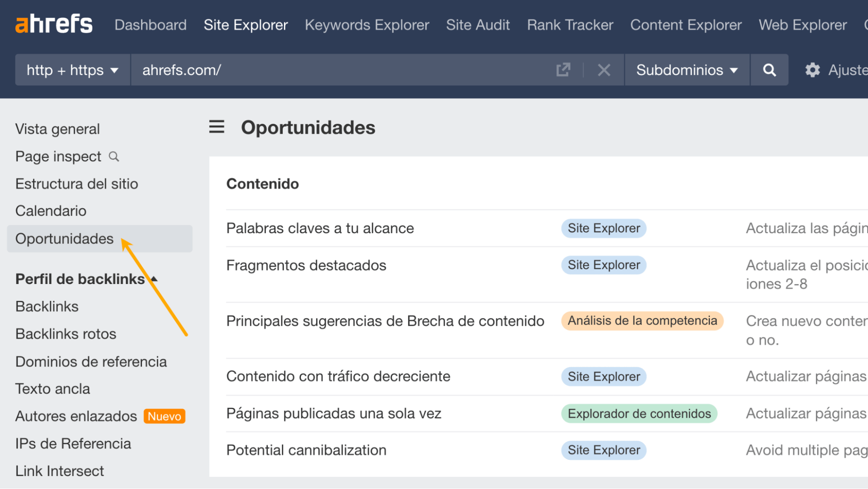
Task: Click the Nuevo badge beside Autores enlazados
Action: pyautogui.click(x=165, y=416)
